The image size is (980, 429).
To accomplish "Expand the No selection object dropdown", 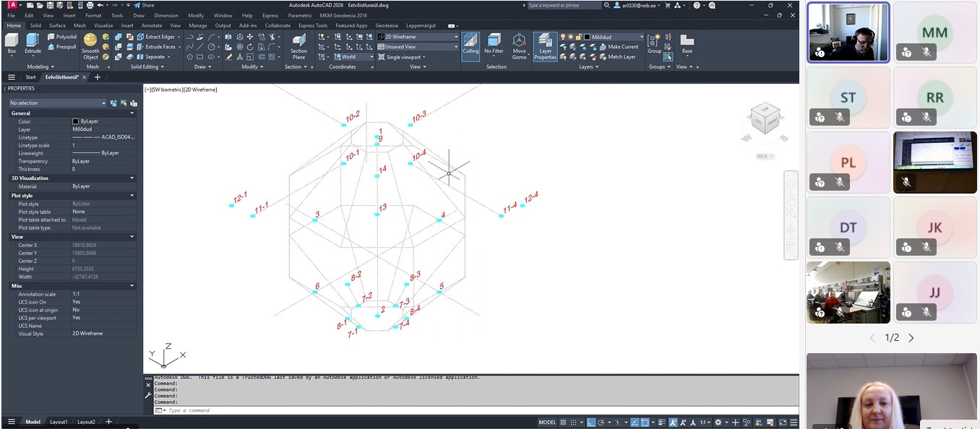I will pos(58,103).
